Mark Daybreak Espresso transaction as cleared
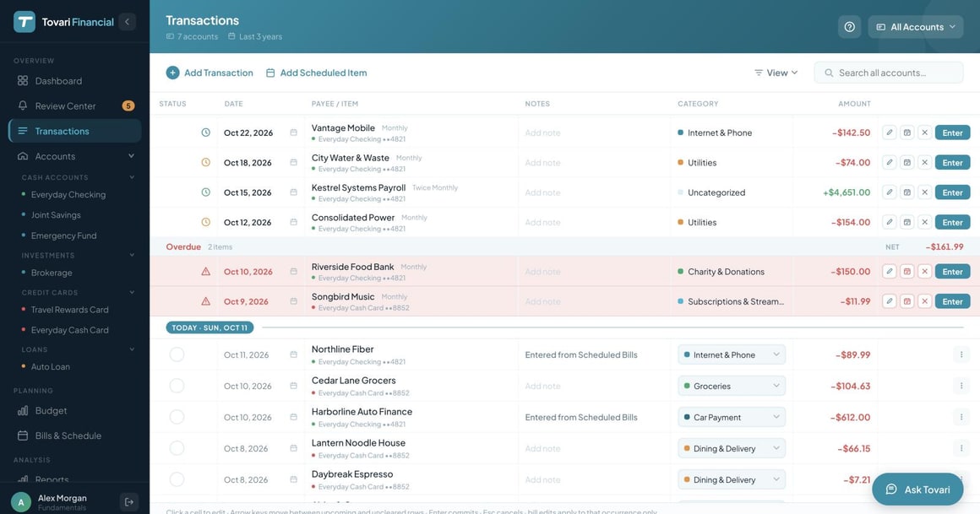Screen dimensions: 980x514 tap(177, 479)
